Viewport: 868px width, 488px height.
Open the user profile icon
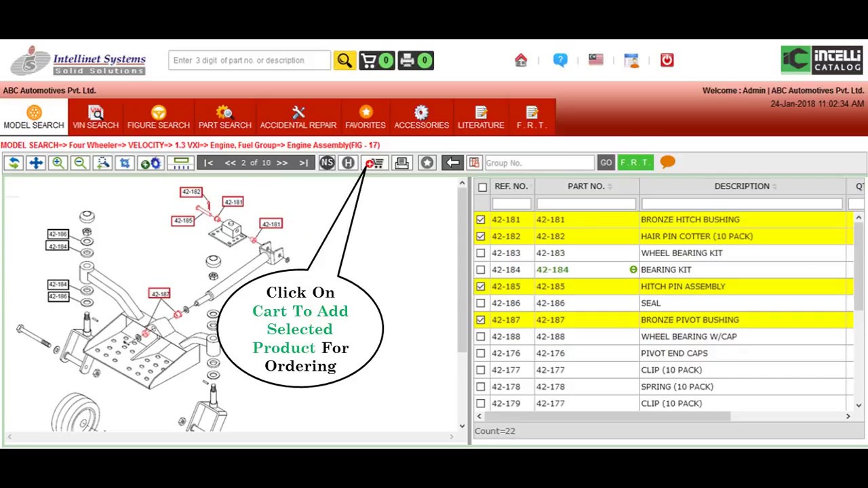coord(631,60)
